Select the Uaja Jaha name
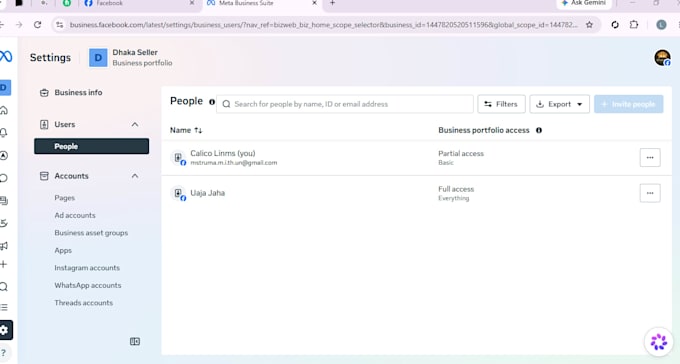Viewport: 680px width, 364px height. (207, 193)
